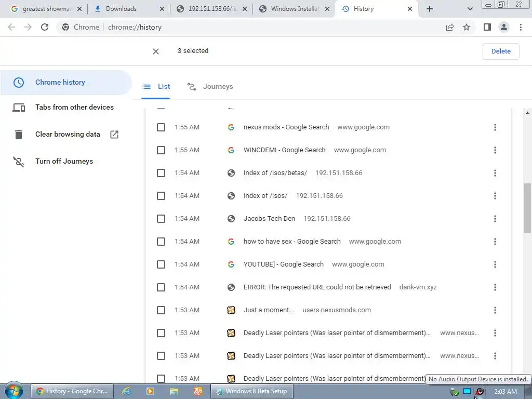Click the 2:03 AM taskbar clock
532x399 pixels.
(506, 392)
